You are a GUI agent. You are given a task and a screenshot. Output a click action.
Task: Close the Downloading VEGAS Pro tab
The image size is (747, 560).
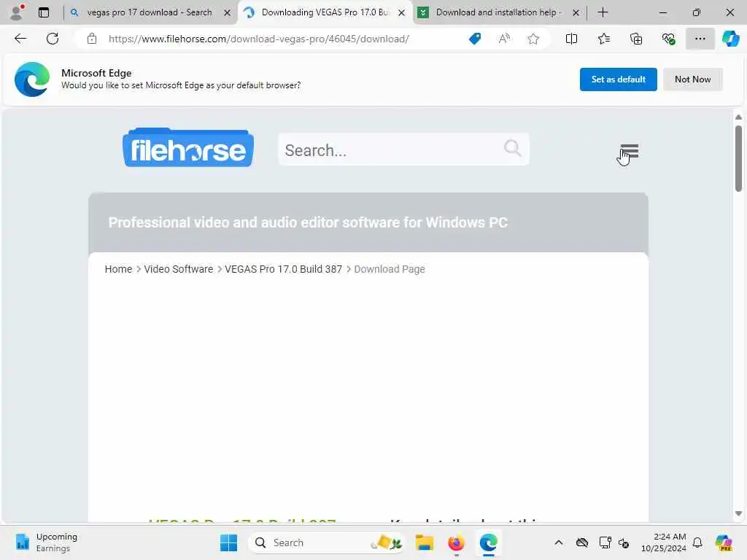tap(402, 13)
